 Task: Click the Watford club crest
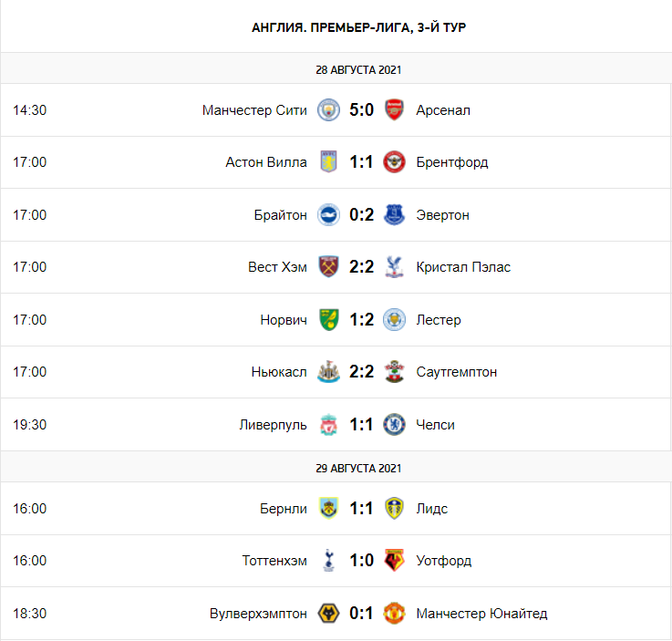point(394,561)
